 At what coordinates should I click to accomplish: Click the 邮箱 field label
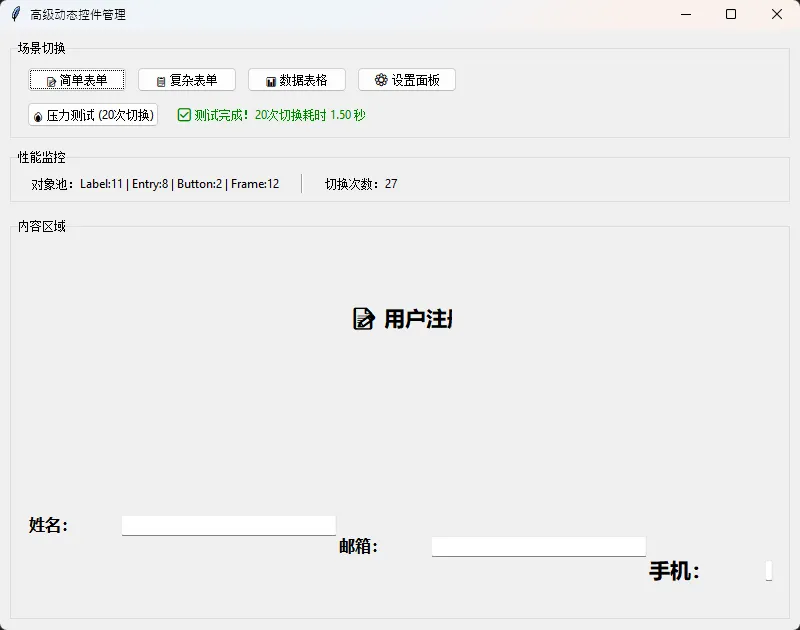pos(358,547)
